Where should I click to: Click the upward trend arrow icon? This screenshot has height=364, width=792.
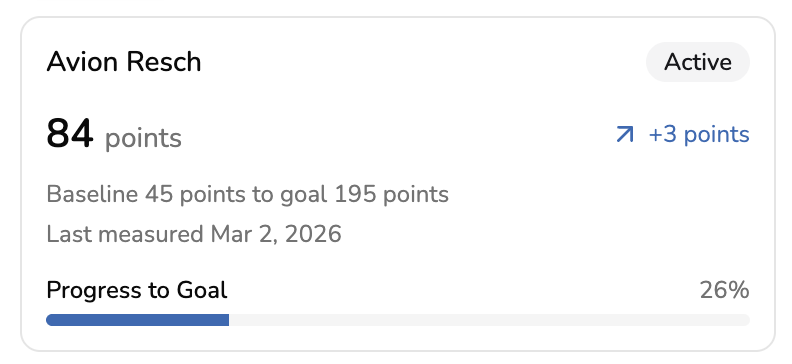(625, 134)
